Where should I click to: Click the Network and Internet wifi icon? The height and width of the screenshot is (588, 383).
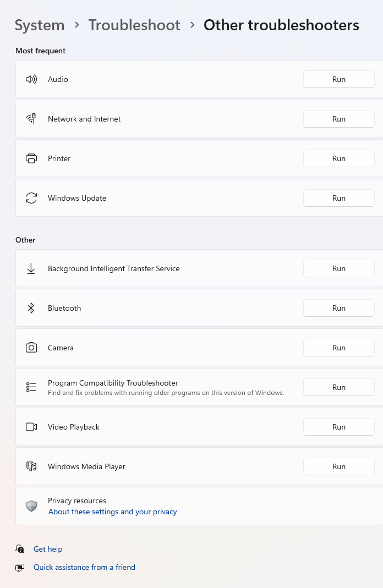[x=31, y=119]
